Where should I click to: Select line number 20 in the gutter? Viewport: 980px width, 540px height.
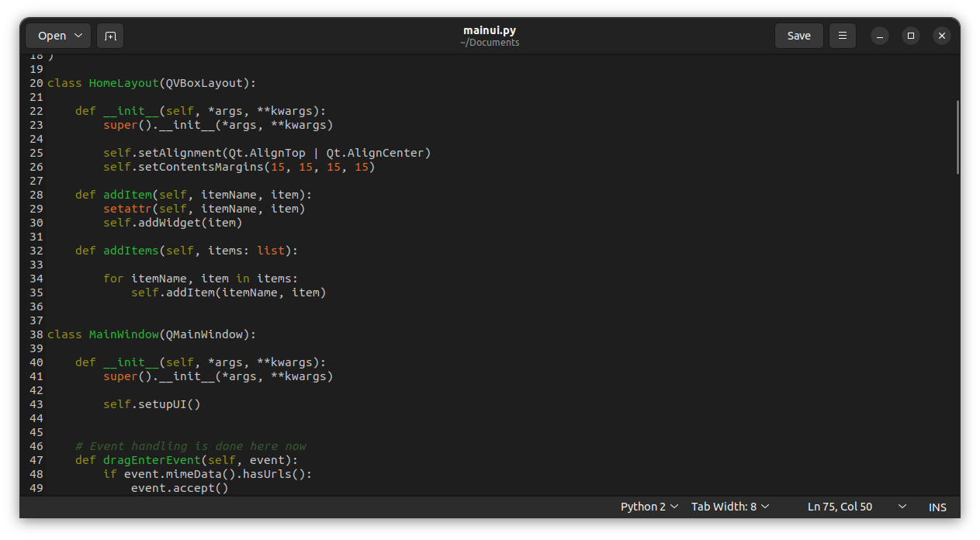[36, 83]
